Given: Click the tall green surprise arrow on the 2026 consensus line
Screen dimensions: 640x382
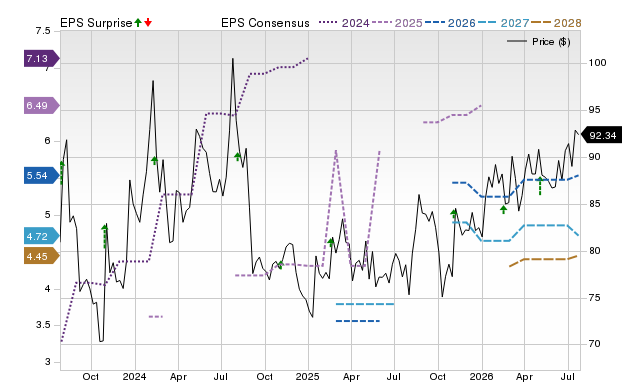Looking at the screenshot, I should click(x=540, y=186).
